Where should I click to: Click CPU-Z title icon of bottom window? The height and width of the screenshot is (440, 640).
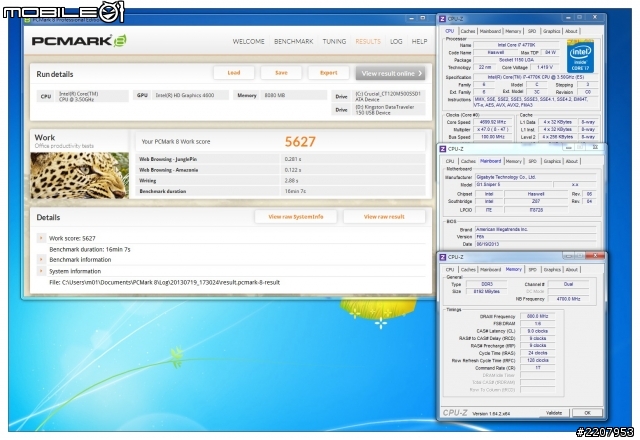[x=442, y=257]
